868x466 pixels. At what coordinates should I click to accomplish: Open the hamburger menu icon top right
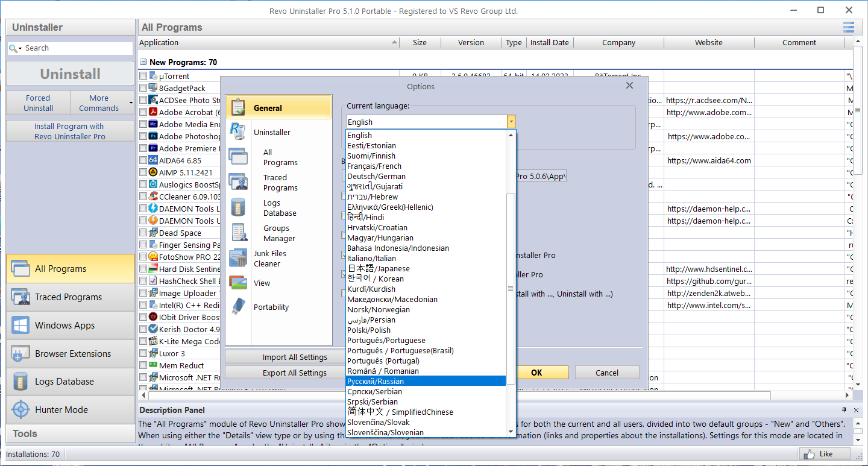pyautogui.click(x=849, y=27)
